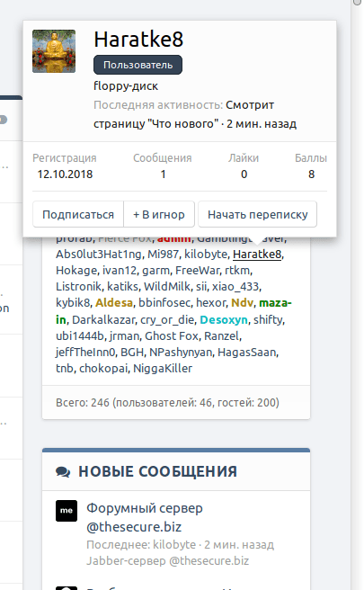
Task: Click the total online count text Всего: 246
Action: click(x=83, y=403)
